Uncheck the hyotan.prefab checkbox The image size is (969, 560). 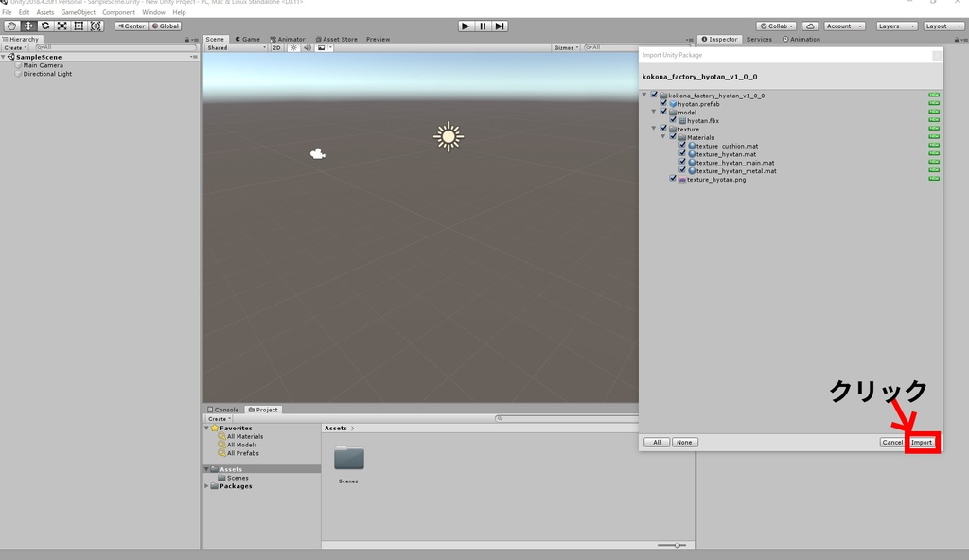point(663,103)
